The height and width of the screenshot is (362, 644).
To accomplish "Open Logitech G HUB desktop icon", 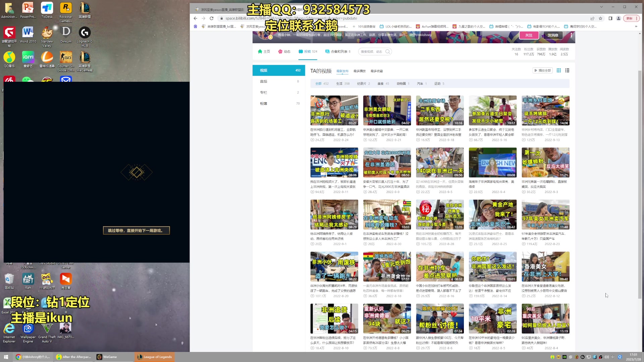I will coord(85,37).
